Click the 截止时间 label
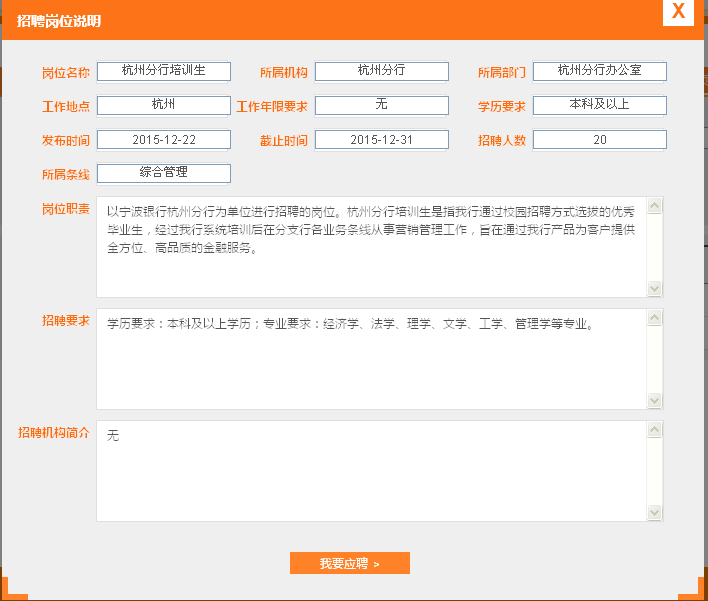 [284, 140]
